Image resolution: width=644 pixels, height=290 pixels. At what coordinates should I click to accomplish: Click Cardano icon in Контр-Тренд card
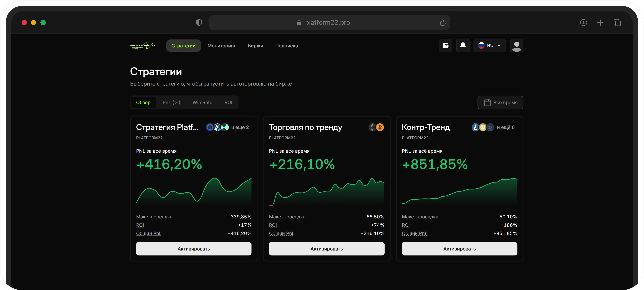coord(490,127)
